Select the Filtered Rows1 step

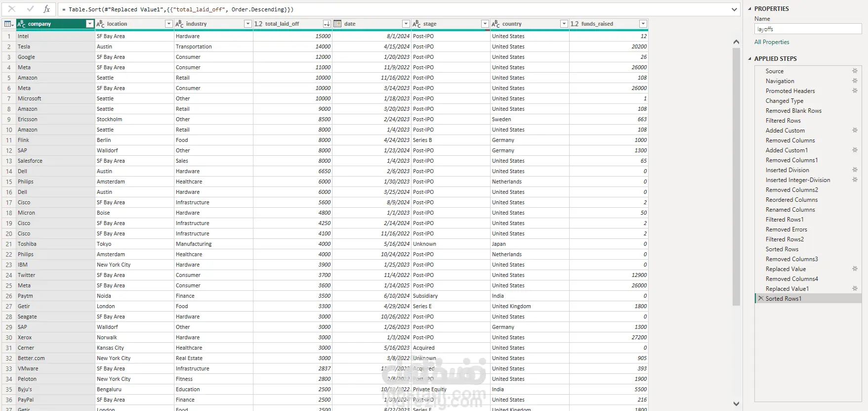pyautogui.click(x=785, y=220)
